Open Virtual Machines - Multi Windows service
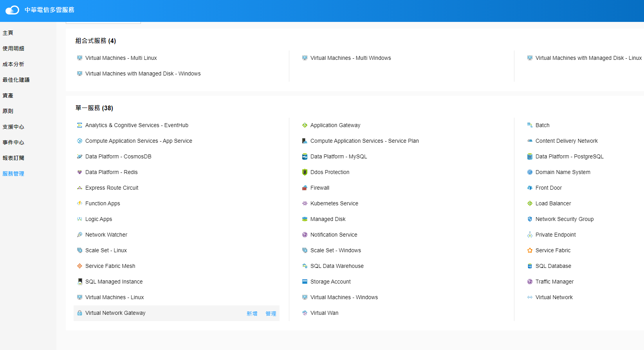Image resolution: width=644 pixels, height=350 pixels. [x=351, y=58]
